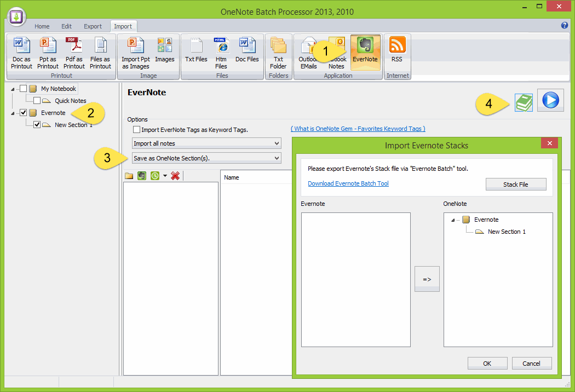
Task: Click Download Evernote Batch Tool link
Action: point(348,183)
